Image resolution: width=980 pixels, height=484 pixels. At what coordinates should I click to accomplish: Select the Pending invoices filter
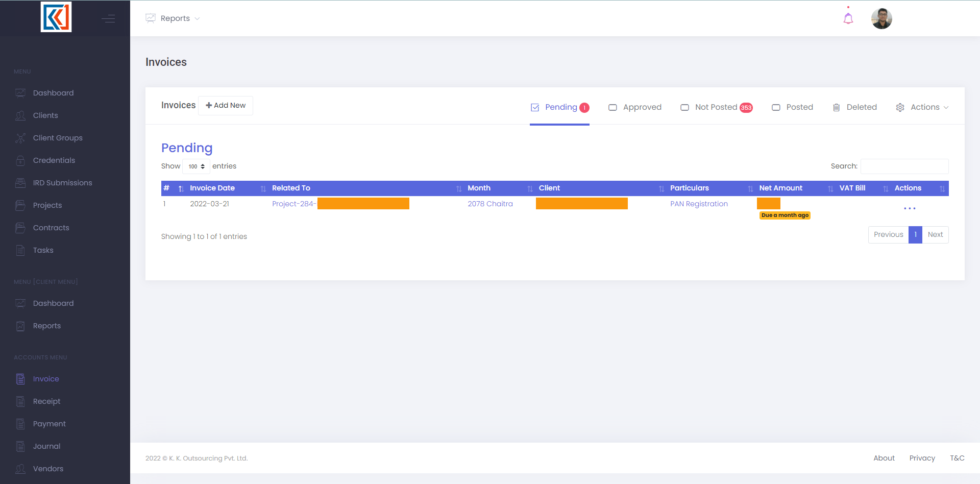tap(560, 107)
